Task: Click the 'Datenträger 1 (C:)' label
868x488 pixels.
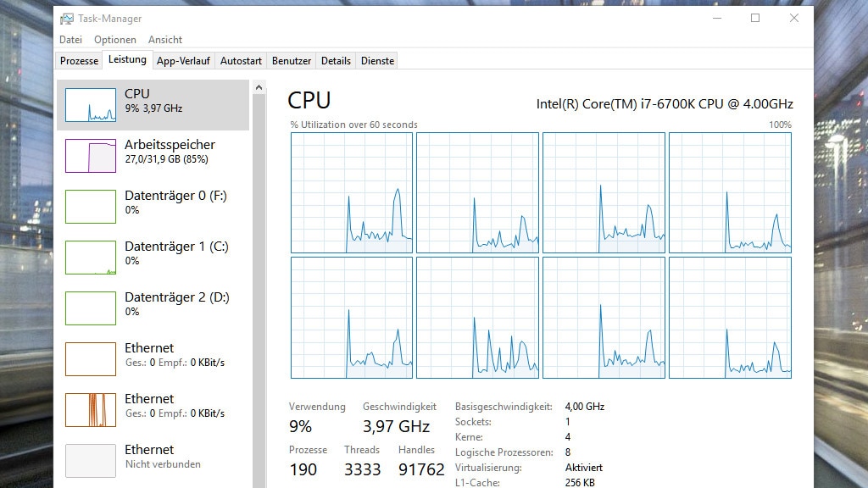Action: pyautogui.click(x=176, y=247)
